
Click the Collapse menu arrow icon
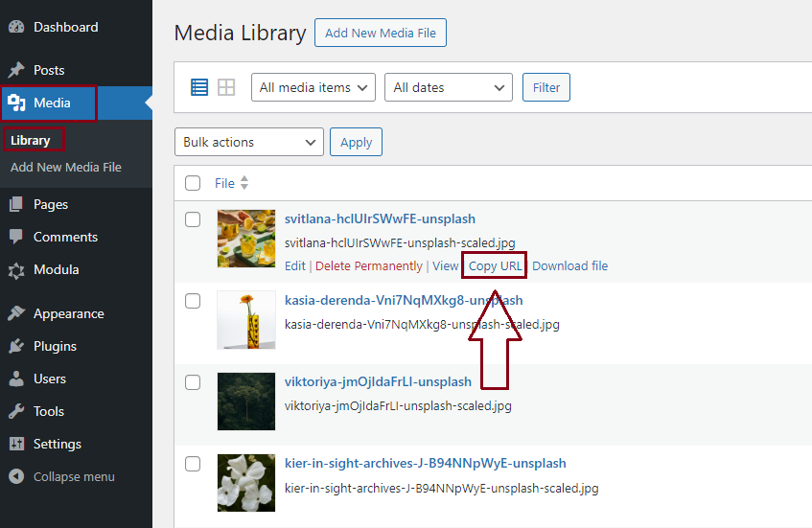click(x=16, y=476)
